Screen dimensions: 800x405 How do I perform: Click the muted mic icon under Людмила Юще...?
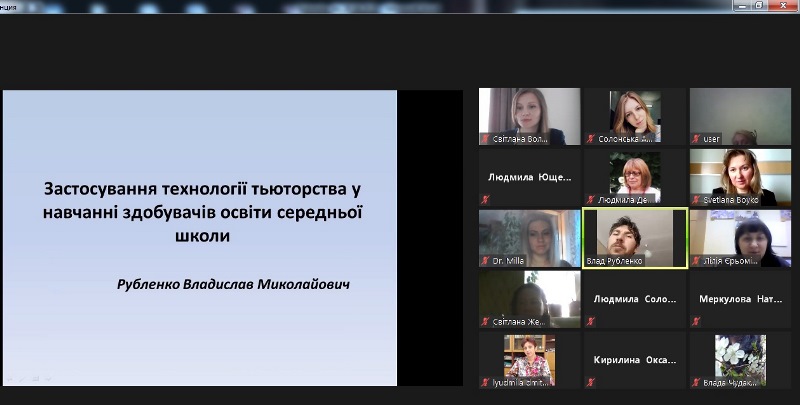tap(485, 200)
